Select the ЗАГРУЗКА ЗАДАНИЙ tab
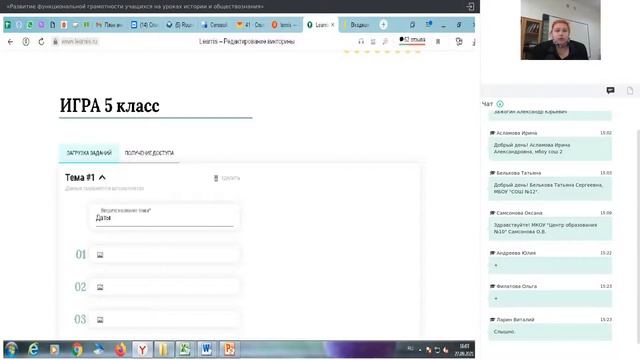 [x=89, y=153]
